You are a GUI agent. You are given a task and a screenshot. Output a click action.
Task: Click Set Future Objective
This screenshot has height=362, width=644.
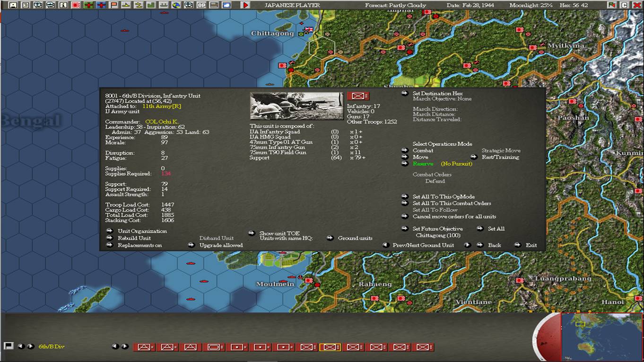pyautogui.click(x=437, y=229)
